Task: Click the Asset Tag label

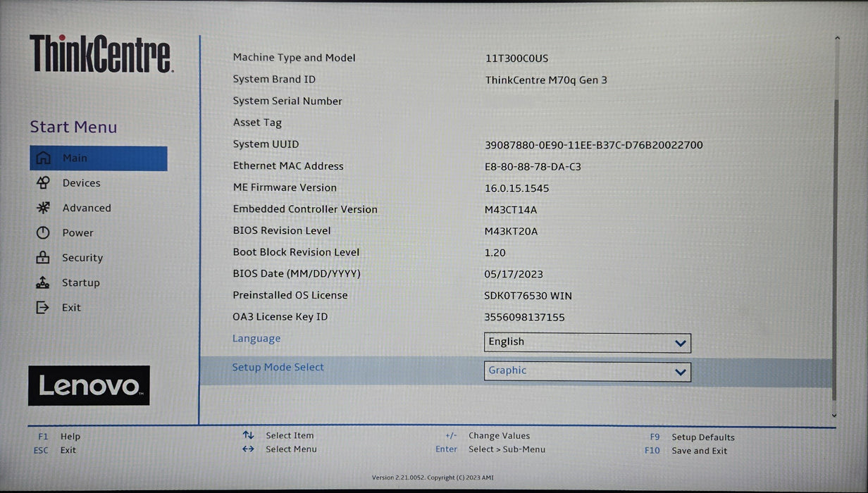Action: tap(257, 123)
